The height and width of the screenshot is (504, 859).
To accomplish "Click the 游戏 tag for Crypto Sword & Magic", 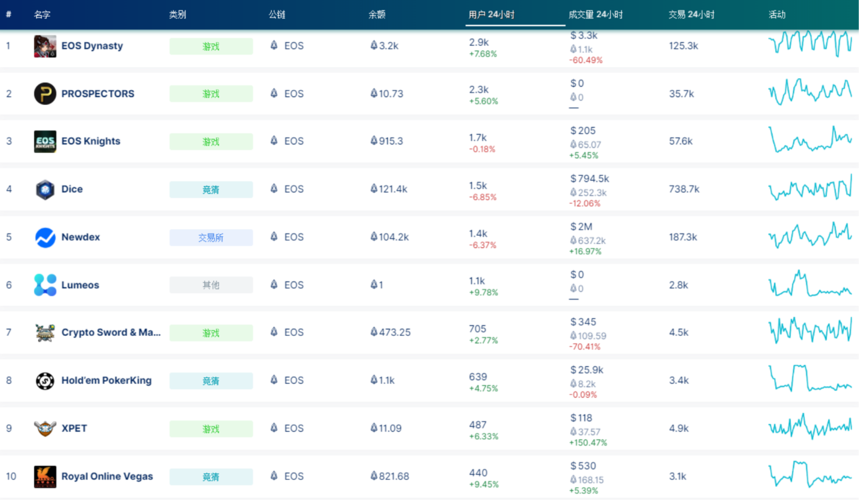I will pyautogui.click(x=211, y=333).
